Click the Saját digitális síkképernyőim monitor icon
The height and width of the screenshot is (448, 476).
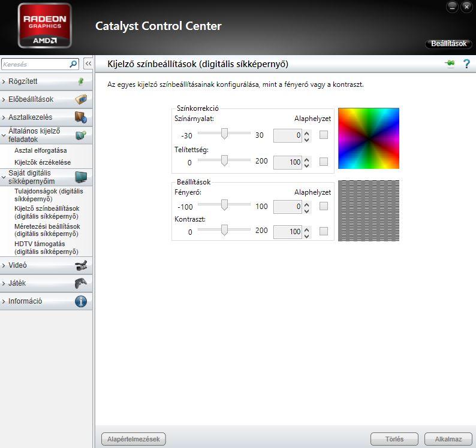pyautogui.click(x=81, y=177)
